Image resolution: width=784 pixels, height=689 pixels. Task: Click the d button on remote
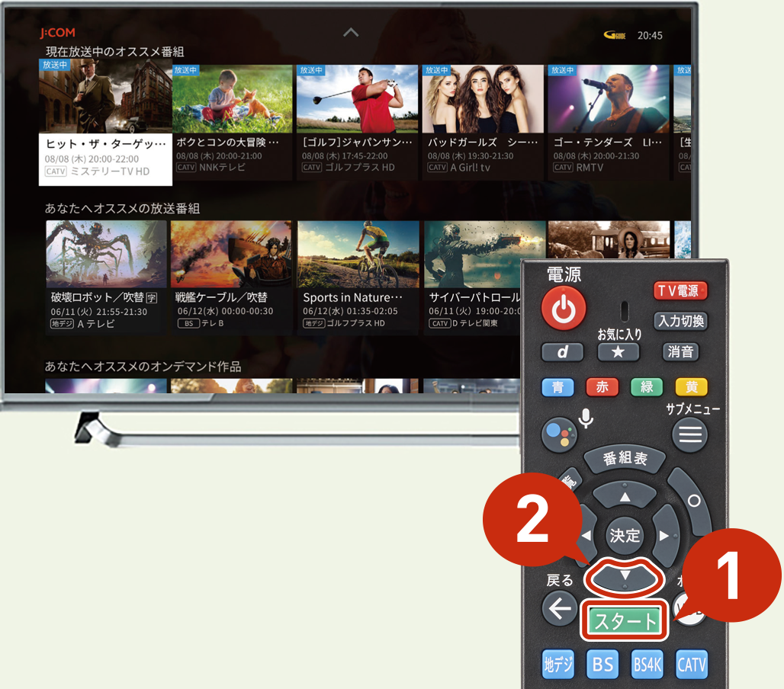pyautogui.click(x=563, y=352)
